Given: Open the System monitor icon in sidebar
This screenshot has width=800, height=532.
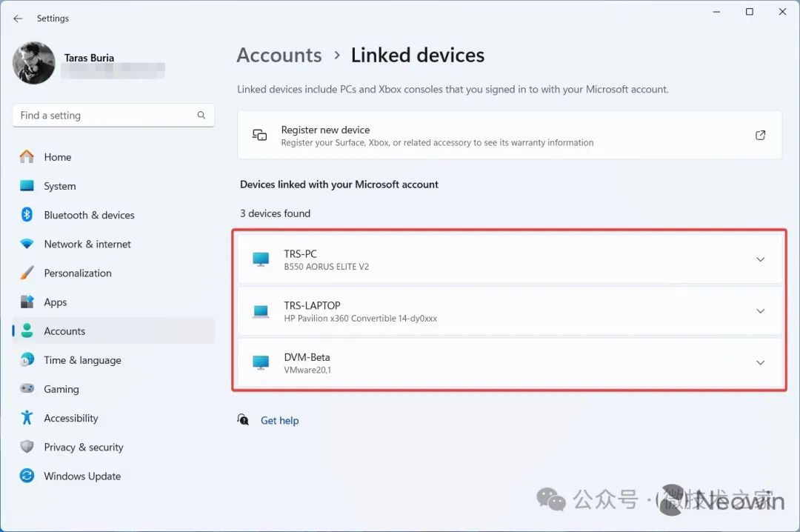Looking at the screenshot, I should [27, 186].
